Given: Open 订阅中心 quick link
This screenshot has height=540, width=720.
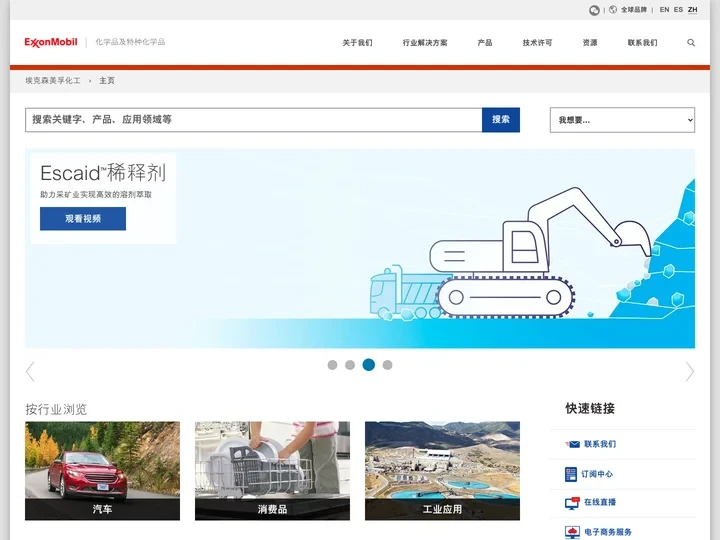Looking at the screenshot, I should point(597,474).
